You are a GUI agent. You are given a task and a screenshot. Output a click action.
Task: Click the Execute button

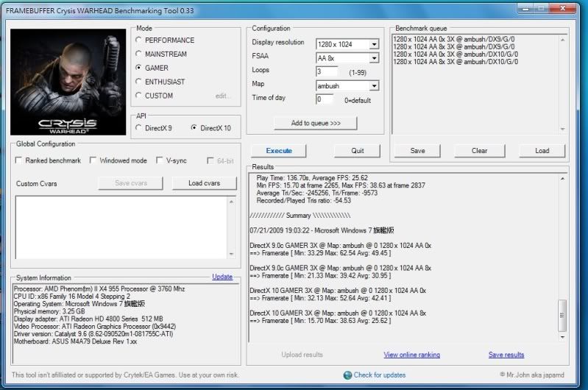[279, 151]
